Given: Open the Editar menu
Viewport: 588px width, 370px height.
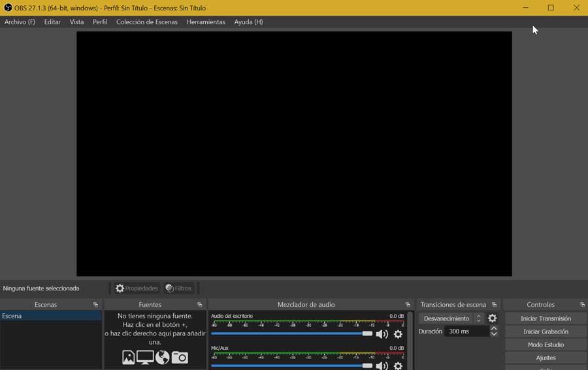Looking at the screenshot, I should (52, 22).
